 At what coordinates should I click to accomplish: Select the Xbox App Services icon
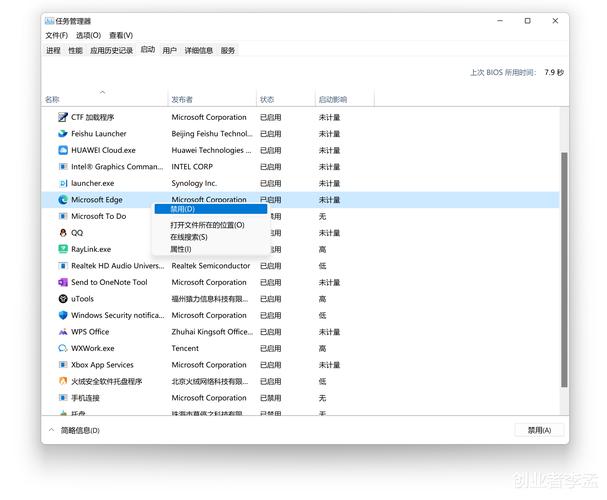click(63, 365)
